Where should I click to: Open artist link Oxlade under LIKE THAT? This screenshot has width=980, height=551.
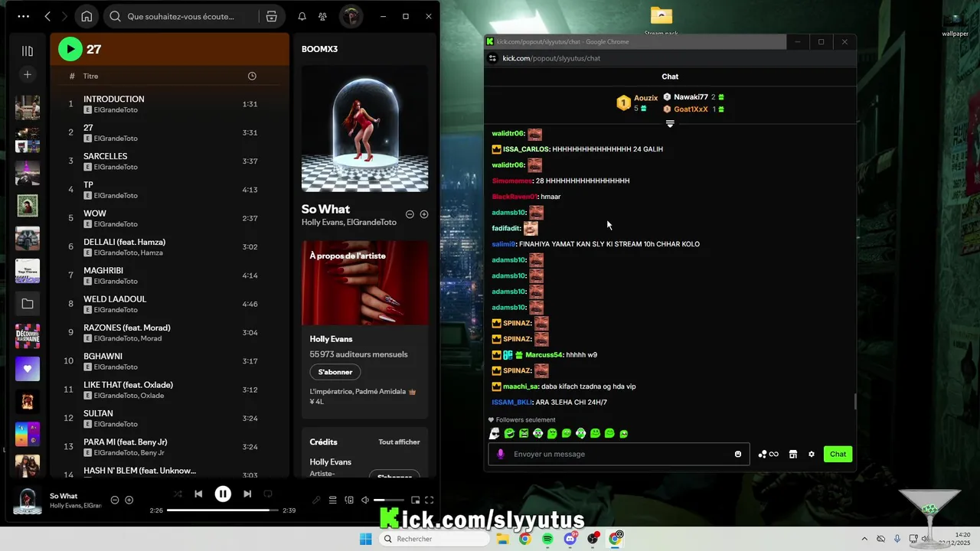(x=152, y=396)
